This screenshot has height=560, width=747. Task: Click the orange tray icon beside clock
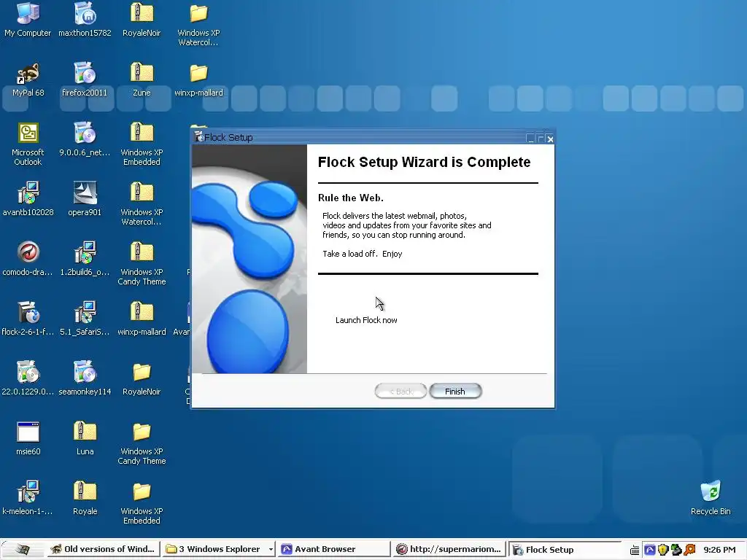click(689, 550)
